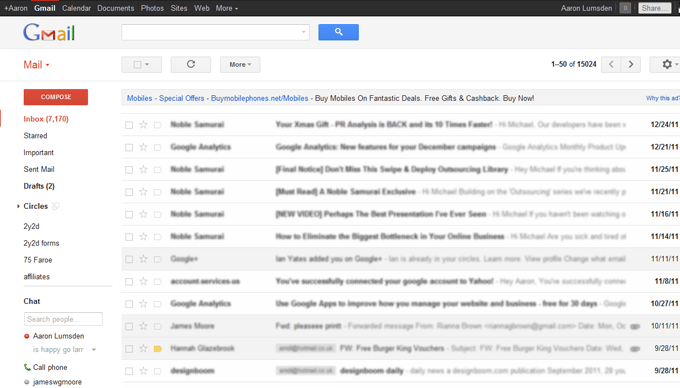Open the Important folder

pyautogui.click(x=38, y=153)
